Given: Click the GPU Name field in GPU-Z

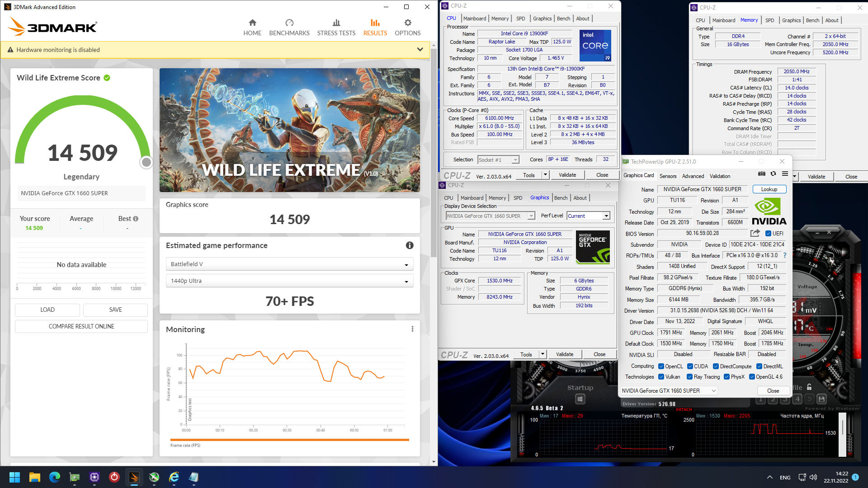Looking at the screenshot, I should [x=702, y=189].
